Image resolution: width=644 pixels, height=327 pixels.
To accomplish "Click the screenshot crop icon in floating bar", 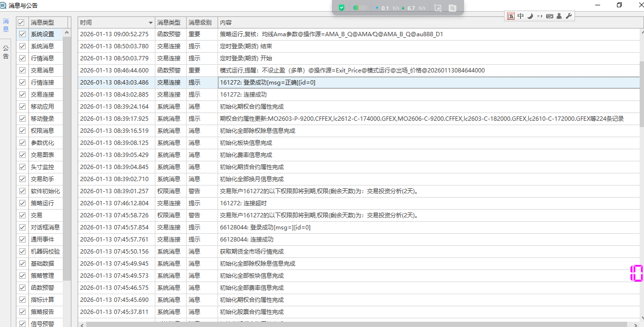I will click(x=438, y=8).
